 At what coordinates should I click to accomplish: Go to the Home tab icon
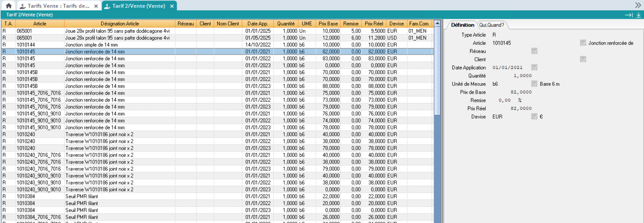[x=9, y=6]
